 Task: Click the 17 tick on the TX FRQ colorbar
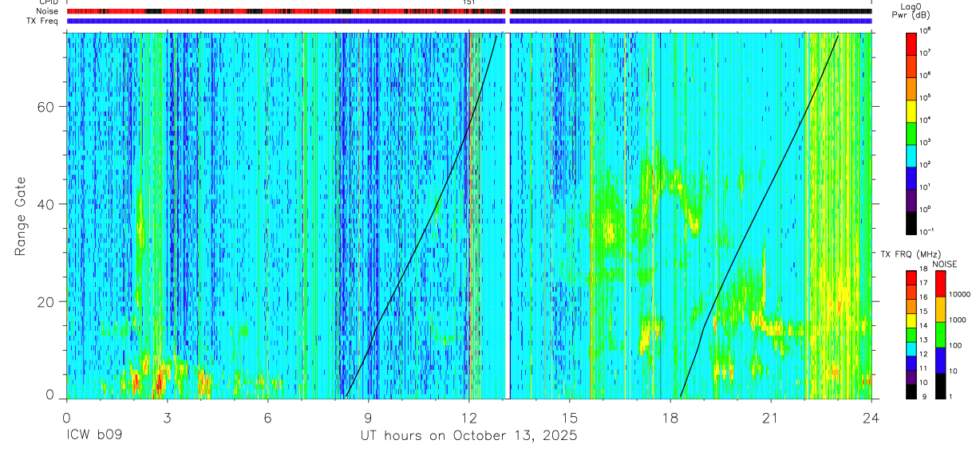click(923, 283)
